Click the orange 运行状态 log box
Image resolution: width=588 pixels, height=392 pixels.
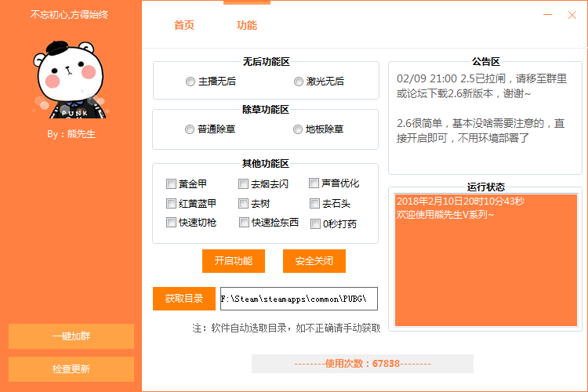tap(485, 260)
